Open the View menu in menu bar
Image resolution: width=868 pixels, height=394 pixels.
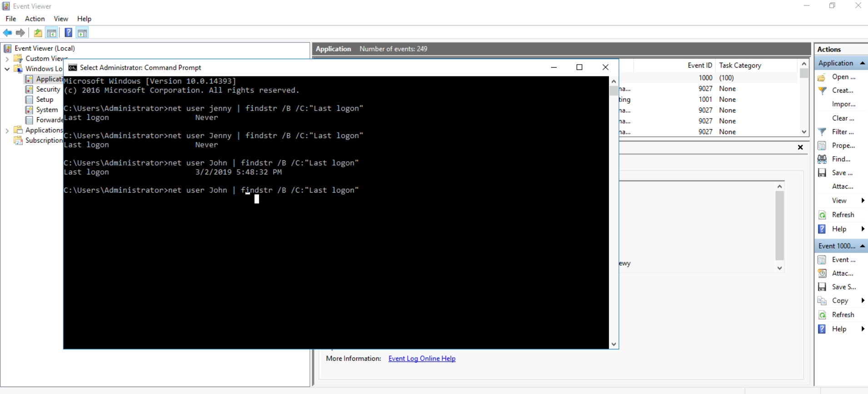coord(61,19)
